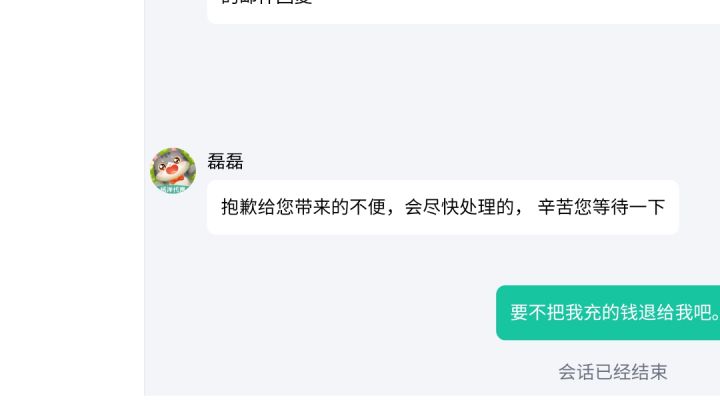Click the red mouth on cartoon avatar
Viewport: 720px width, 404px height.
point(172,169)
